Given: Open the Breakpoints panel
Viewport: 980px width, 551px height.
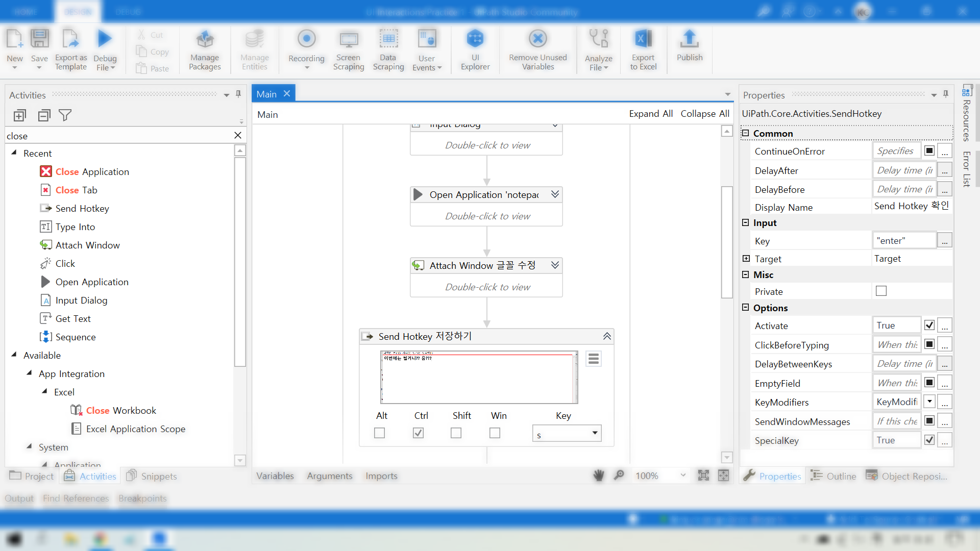Looking at the screenshot, I should pyautogui.click(x=142, y=498).
